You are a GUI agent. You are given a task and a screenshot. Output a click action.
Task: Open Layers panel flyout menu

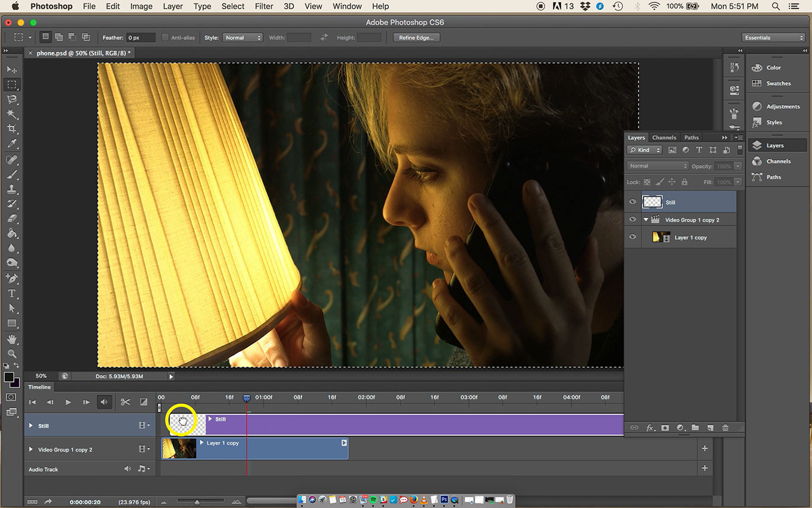coord(739,137)
